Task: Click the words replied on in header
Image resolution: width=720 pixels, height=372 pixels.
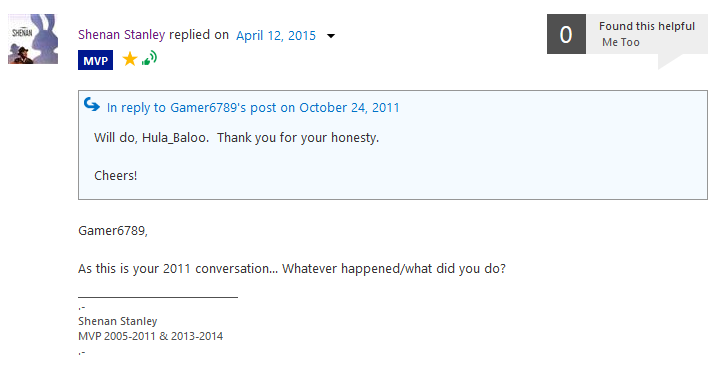Action: click(x=199, y=35)
